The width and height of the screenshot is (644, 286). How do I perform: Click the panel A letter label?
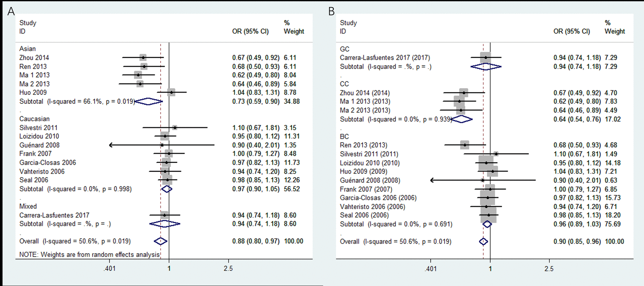11,11
